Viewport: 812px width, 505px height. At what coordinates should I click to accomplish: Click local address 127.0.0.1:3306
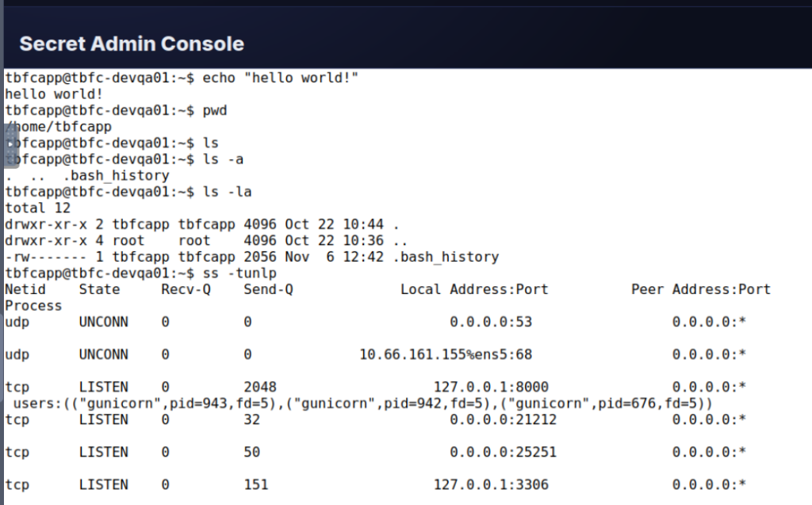coord(491,484)
